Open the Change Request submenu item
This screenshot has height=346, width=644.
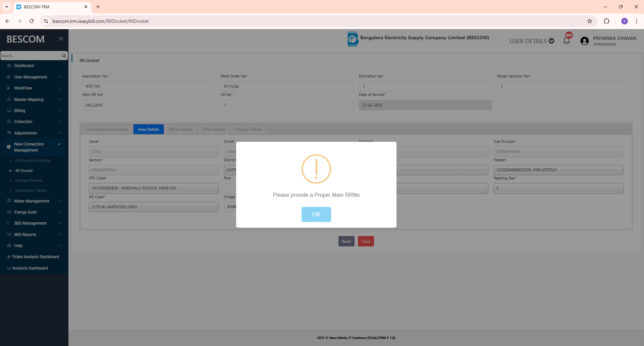coord(29,180)
